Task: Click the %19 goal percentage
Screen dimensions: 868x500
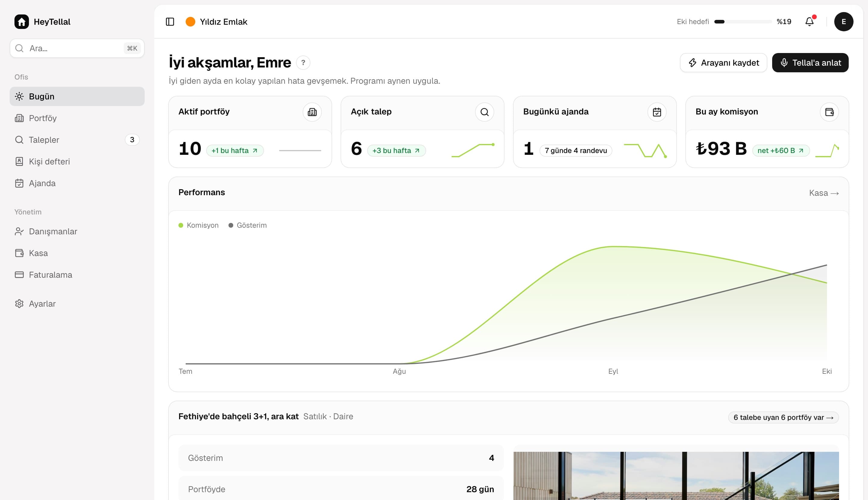Action: point(784,22)
